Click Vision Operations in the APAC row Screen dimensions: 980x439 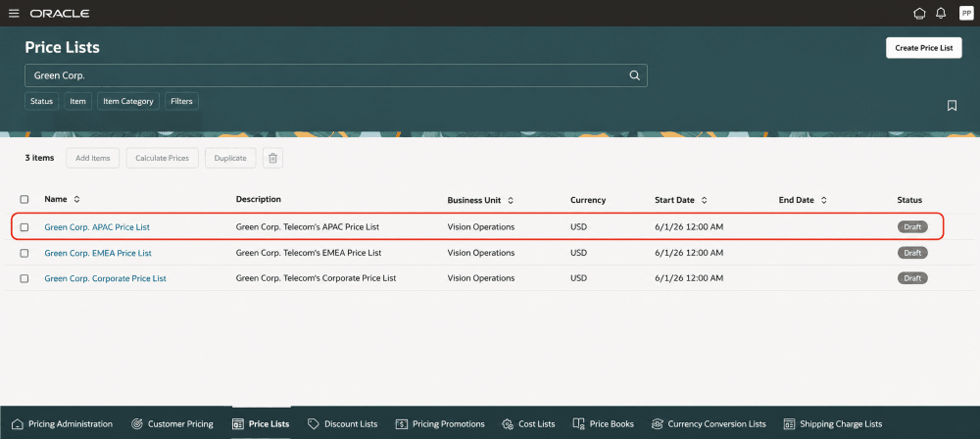pyautogui.click(x=480, y=227)
